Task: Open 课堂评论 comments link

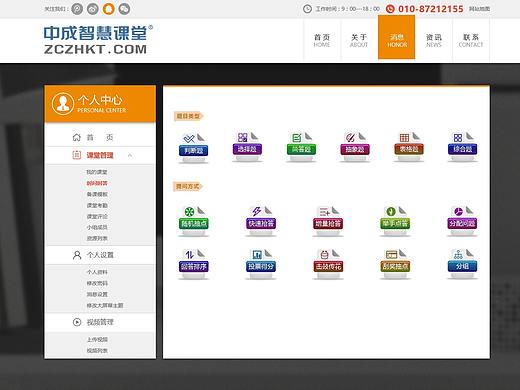Action: point(97,216)
